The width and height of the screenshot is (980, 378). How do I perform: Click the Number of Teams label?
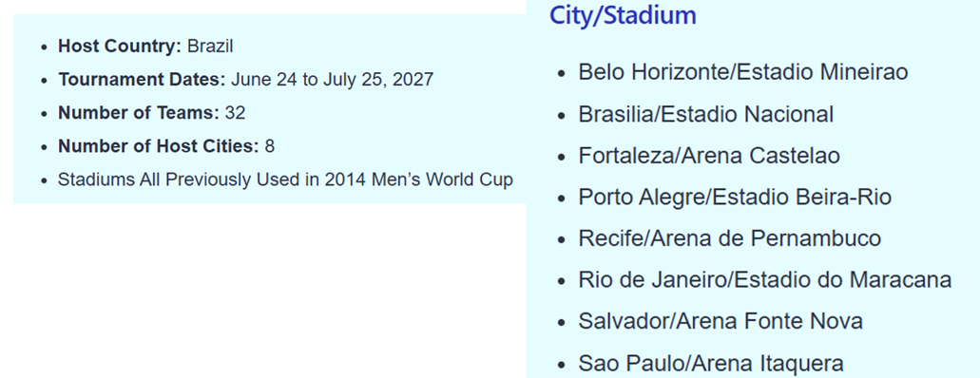tap(139, 113)
